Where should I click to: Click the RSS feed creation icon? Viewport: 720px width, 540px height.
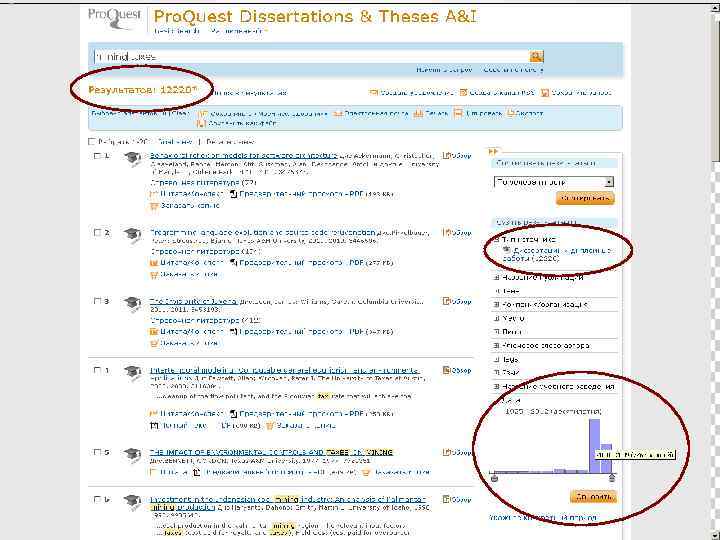click(463, 93)
